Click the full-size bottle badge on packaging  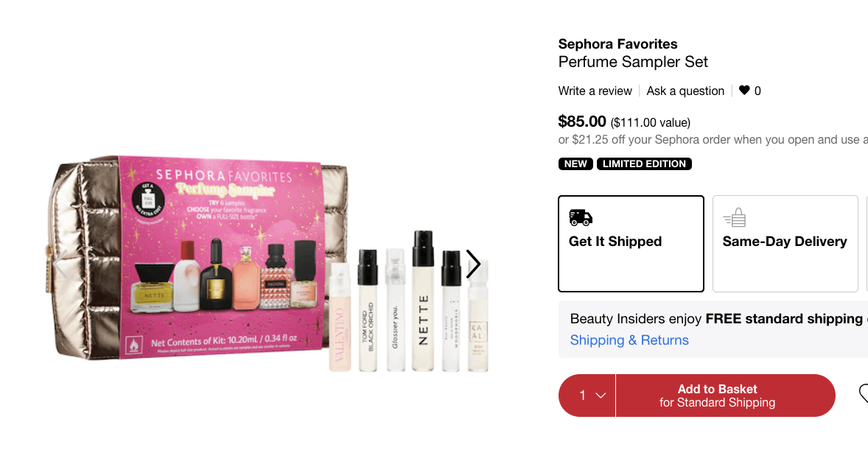[x=148, y=199]
